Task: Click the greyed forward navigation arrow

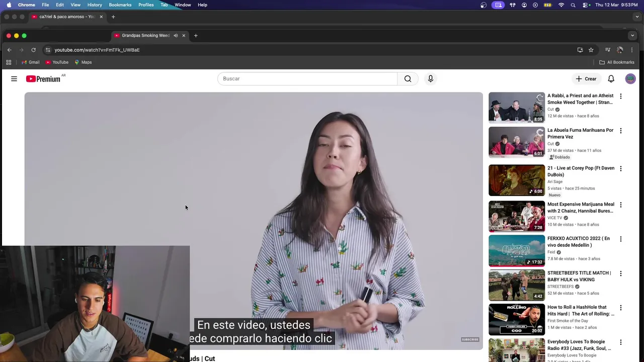Action: 21,50
